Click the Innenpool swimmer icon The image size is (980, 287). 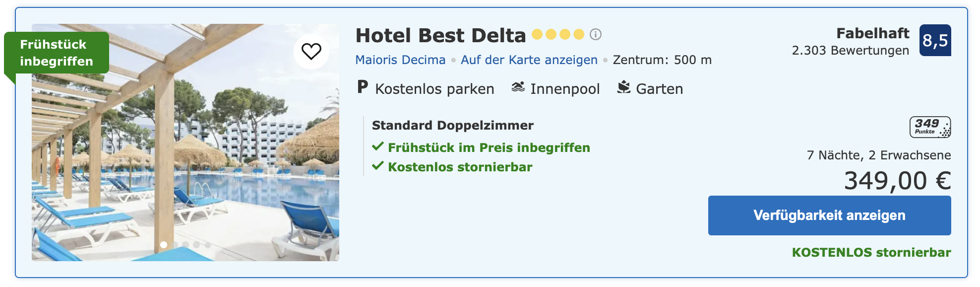pyautogui.click(x=518, y=87)
